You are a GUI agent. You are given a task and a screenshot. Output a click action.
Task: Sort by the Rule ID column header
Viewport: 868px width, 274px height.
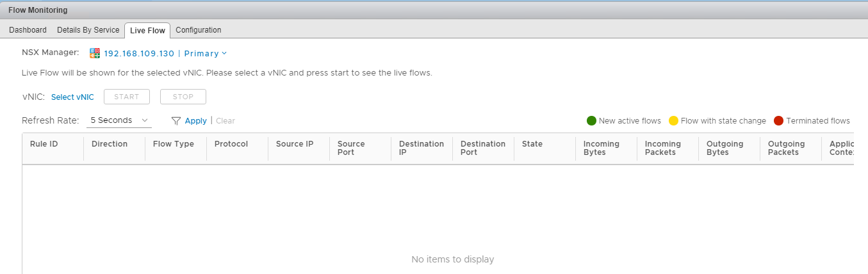pos(44,144)
